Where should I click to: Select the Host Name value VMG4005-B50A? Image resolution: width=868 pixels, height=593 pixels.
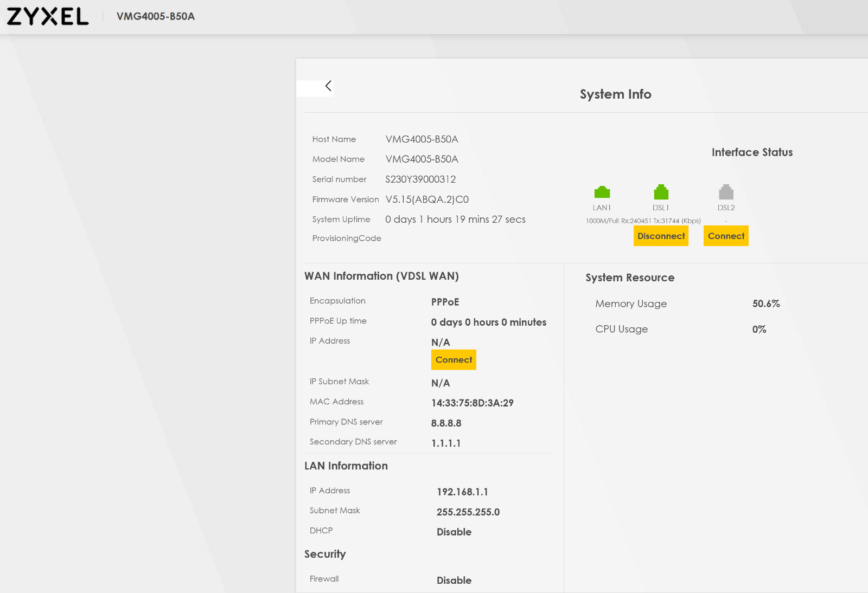[x=422, y=139]
